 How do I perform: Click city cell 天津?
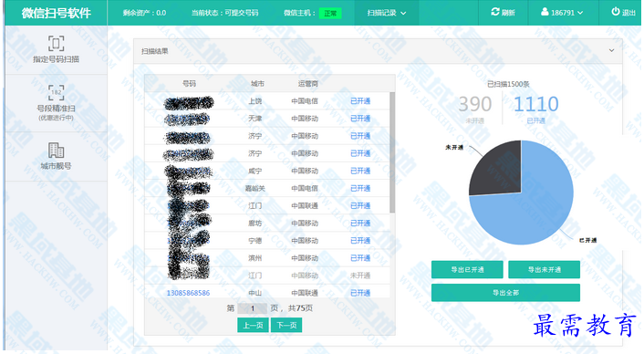255,119
